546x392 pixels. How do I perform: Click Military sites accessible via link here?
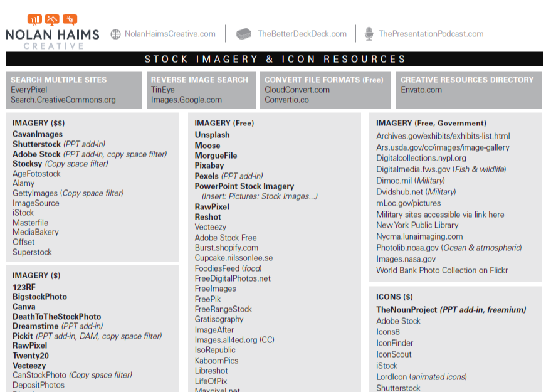440,215
